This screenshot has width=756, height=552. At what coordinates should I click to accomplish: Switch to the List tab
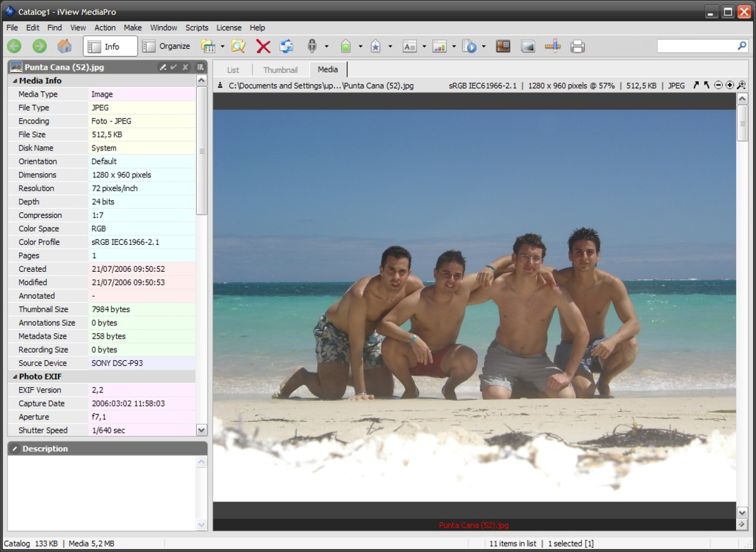(x=233, y=70)
